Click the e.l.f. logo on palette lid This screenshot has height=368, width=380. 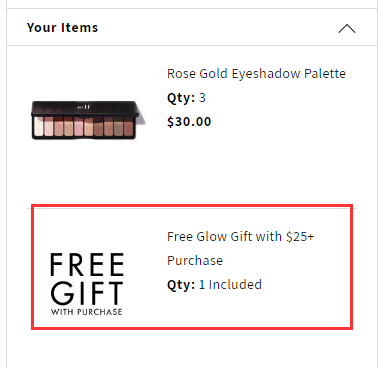point(83,107)
